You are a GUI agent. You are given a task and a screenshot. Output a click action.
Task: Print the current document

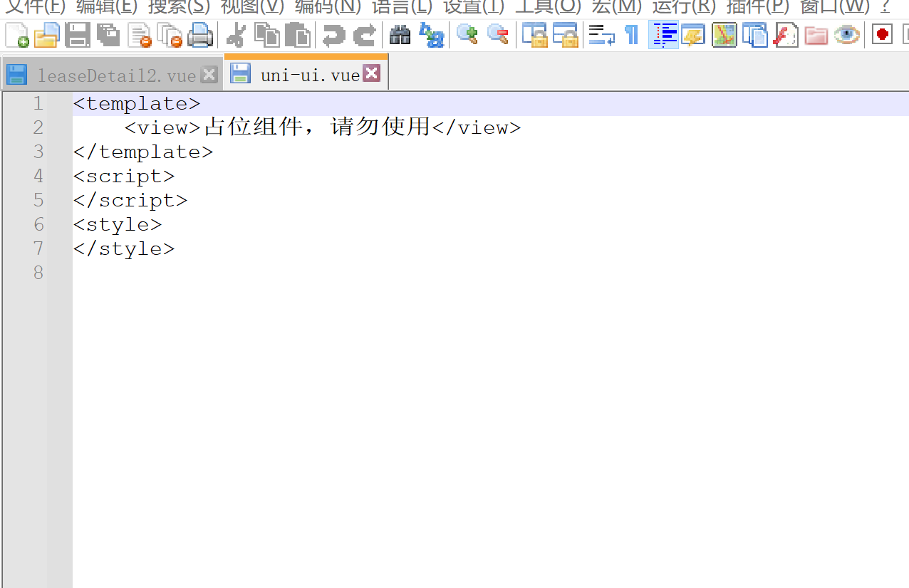tap(200, 35)
